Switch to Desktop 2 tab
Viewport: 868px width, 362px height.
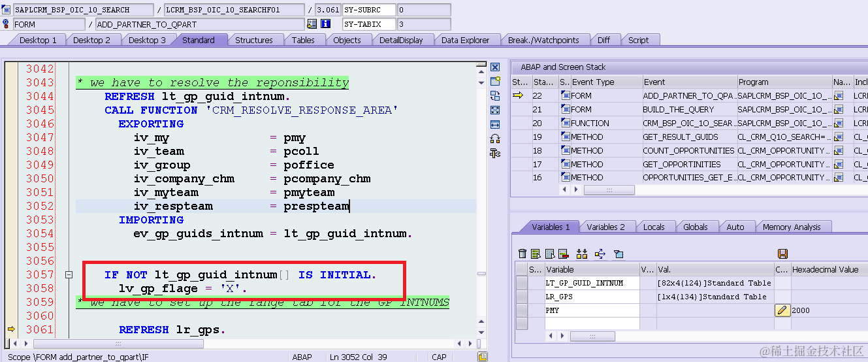click(x=91, y=40)
